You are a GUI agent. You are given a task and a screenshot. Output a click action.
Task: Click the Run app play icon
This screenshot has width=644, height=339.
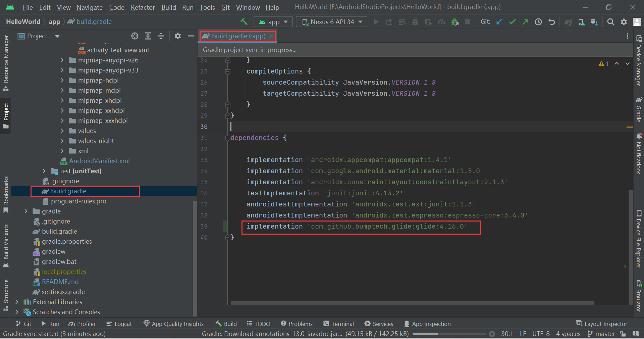376,22
